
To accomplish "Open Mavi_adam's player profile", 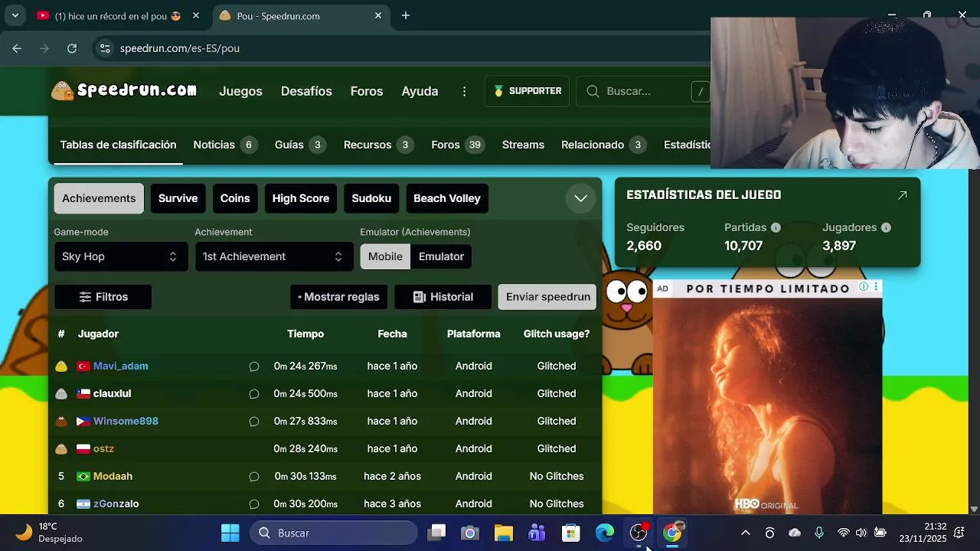I will 120,367.
